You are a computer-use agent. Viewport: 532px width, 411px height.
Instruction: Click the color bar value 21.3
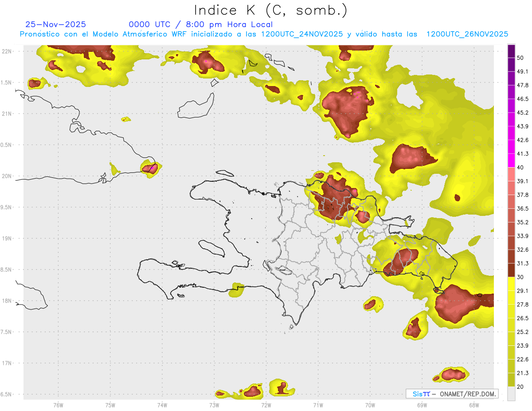coord(523,373)
